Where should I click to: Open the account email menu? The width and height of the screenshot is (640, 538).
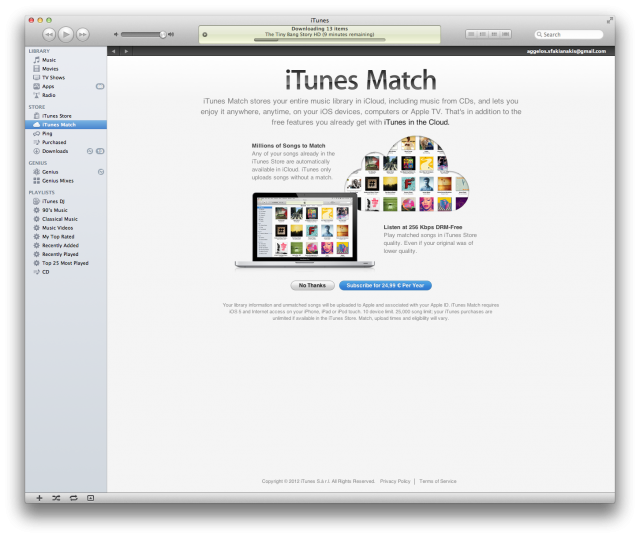pyautogui.click(x=566, y=51)
